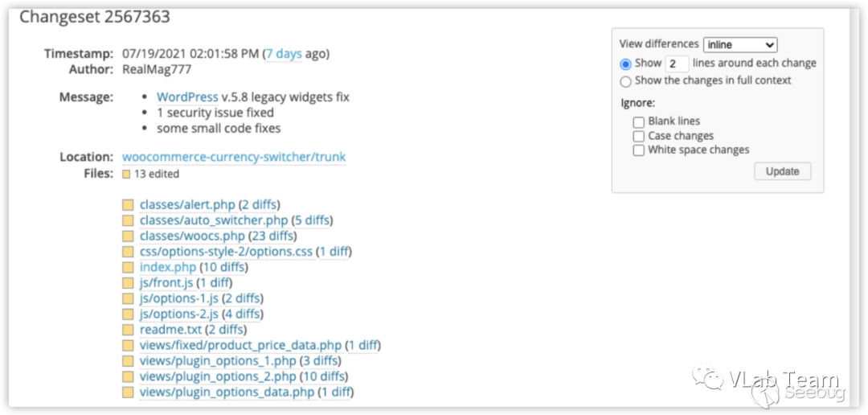Click the yellow icon beside classes/alert.php
The image size is (868, 415).
[127, 205]
